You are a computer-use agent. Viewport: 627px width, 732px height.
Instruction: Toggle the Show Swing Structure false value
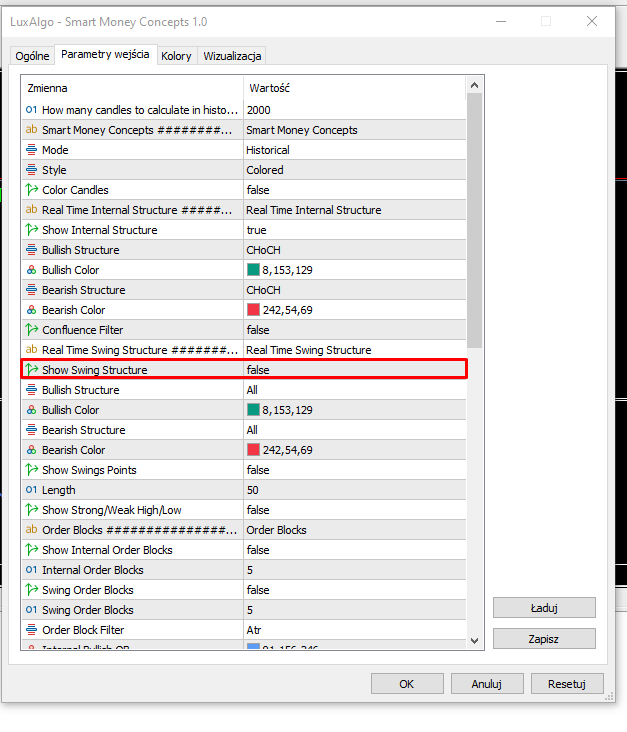(355, 370)
